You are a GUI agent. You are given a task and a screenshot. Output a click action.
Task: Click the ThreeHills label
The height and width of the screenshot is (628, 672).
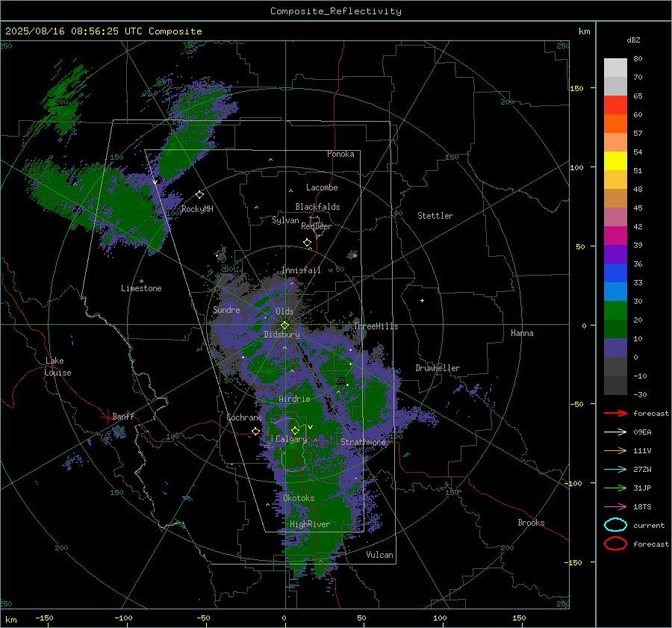click(376, 326)
